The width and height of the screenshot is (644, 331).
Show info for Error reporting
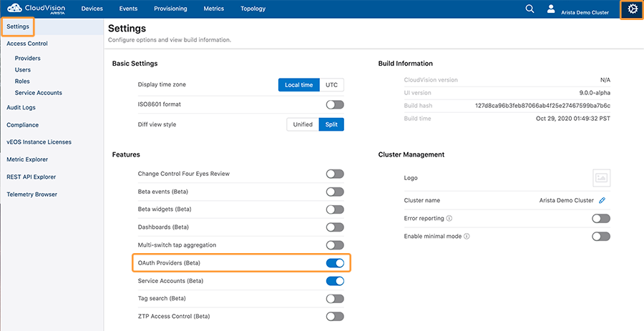click(449, 219)
